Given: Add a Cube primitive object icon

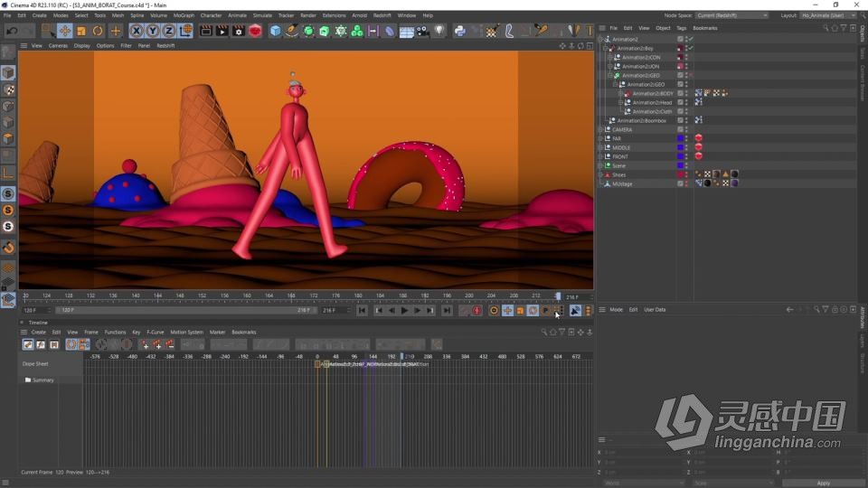Looking at the screenshot, I should [275, 31].
